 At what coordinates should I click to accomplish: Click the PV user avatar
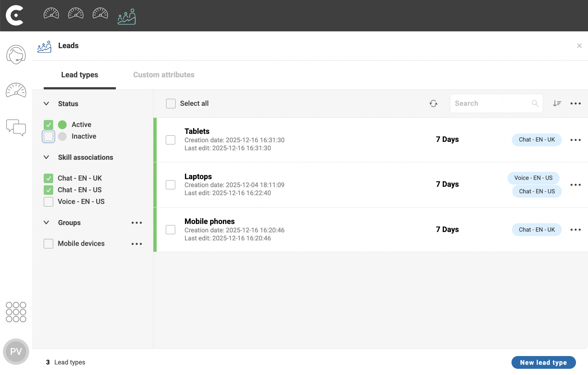pos(16,352)
